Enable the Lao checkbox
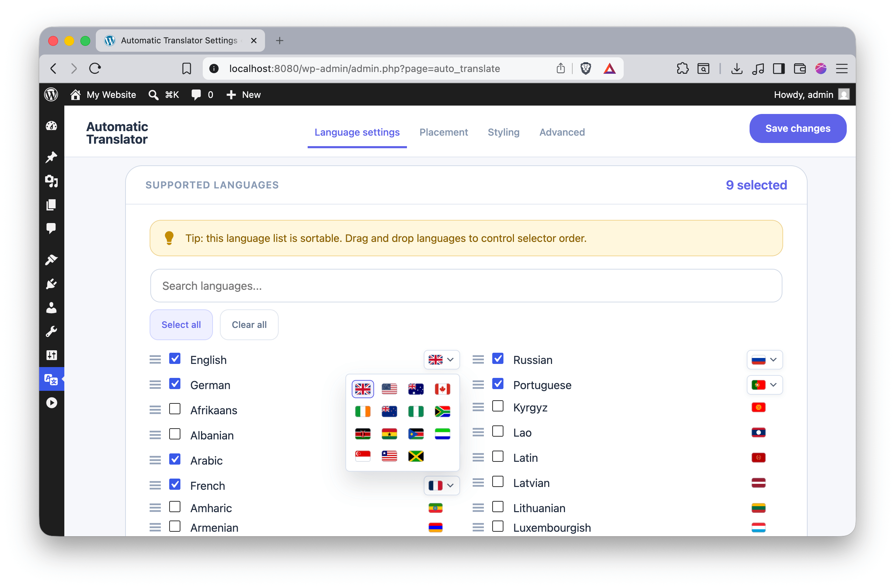The width and height of the screenshot is (895, 588). point(498,432)
